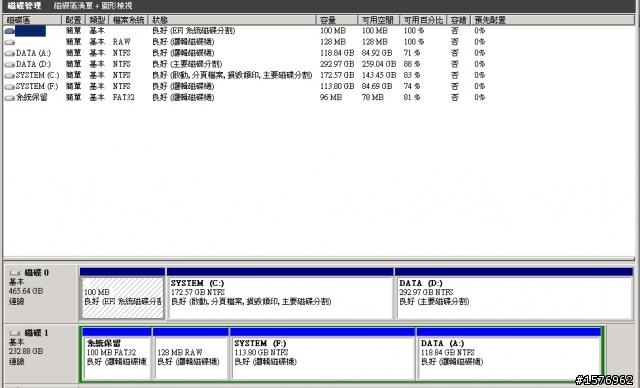
Task: Sort by the 容量 column header
Action: (x=338, y=20)
